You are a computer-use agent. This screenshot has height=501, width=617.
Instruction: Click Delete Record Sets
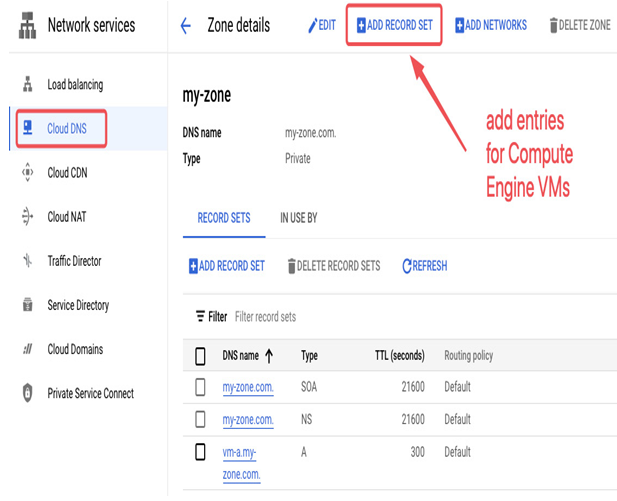click(334, 266)
